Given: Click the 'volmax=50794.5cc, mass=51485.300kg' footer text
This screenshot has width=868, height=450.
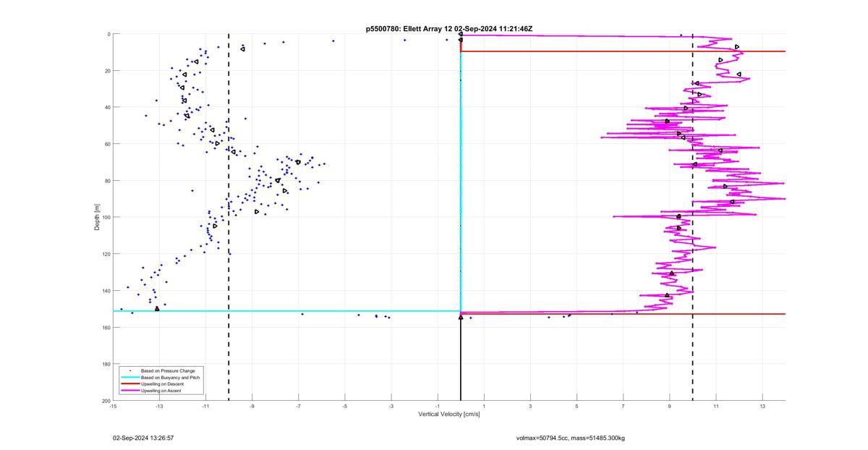Looking at the screenshot, I should click(571, 438).
